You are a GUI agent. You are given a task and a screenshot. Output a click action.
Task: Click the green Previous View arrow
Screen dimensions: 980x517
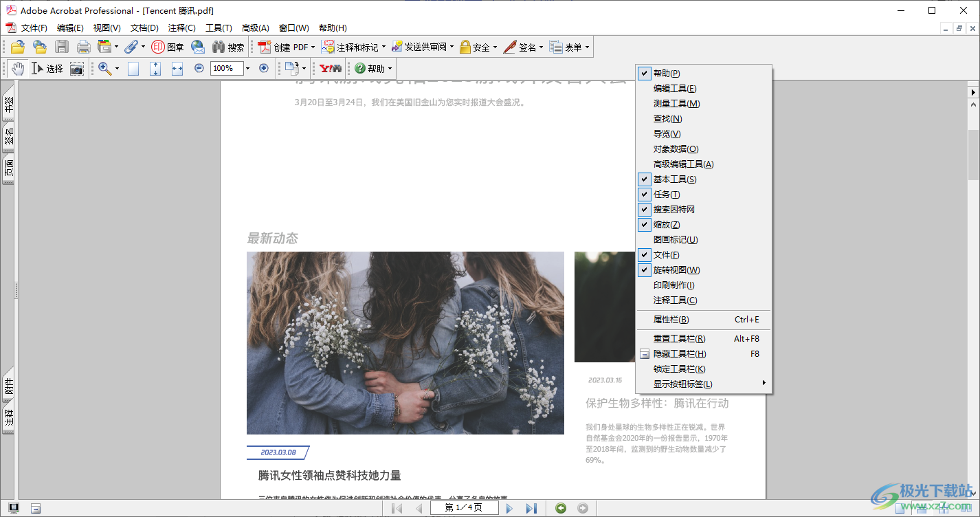coord(561,508)
